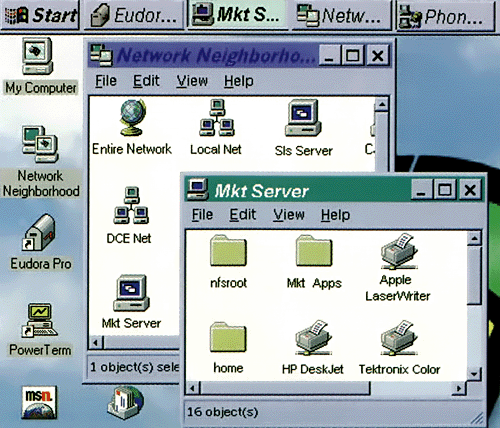Click scroll-up arrow in Mkt Server window
Image resolution: width=500 pixels, height=428 pixels.
click(x=474, y=238)
